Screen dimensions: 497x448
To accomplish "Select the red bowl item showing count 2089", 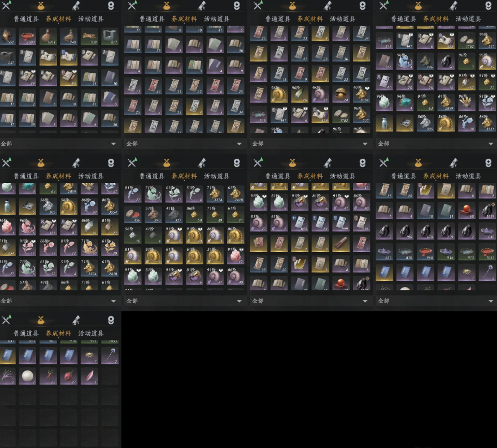I will (27, 36).
